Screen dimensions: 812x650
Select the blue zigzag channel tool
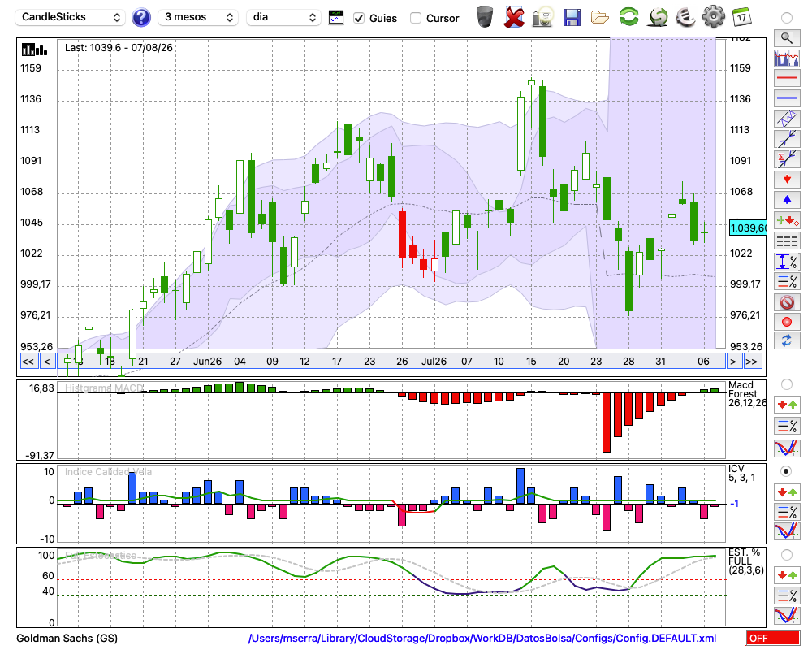[x=787, y=119]
